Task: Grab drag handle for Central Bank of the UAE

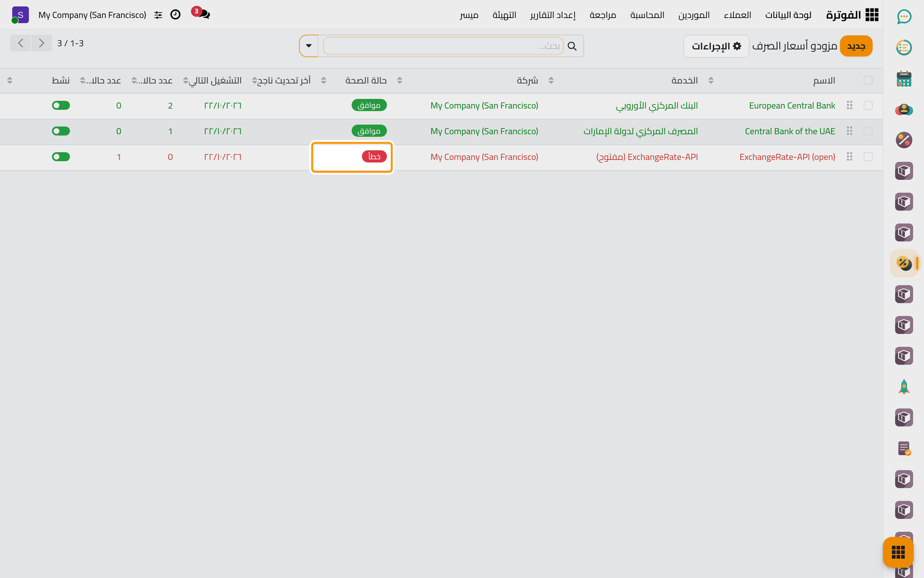Action: [x=849, y=131]
